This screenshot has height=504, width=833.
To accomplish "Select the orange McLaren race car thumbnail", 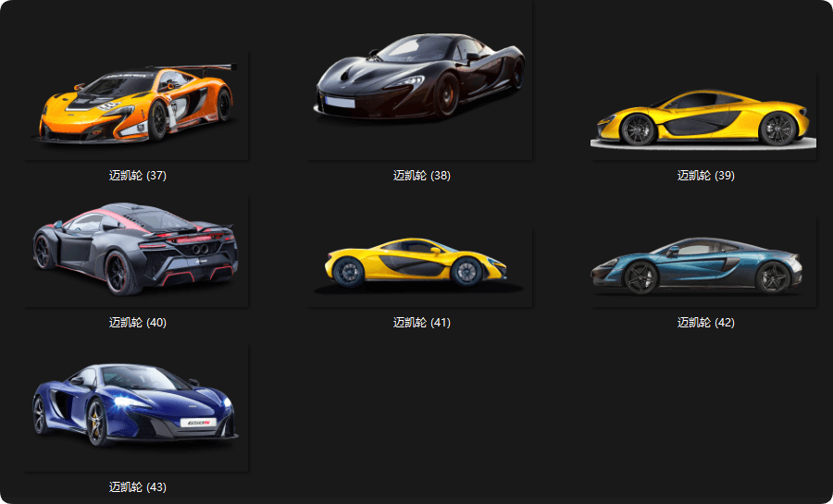I will coord(137,104).
